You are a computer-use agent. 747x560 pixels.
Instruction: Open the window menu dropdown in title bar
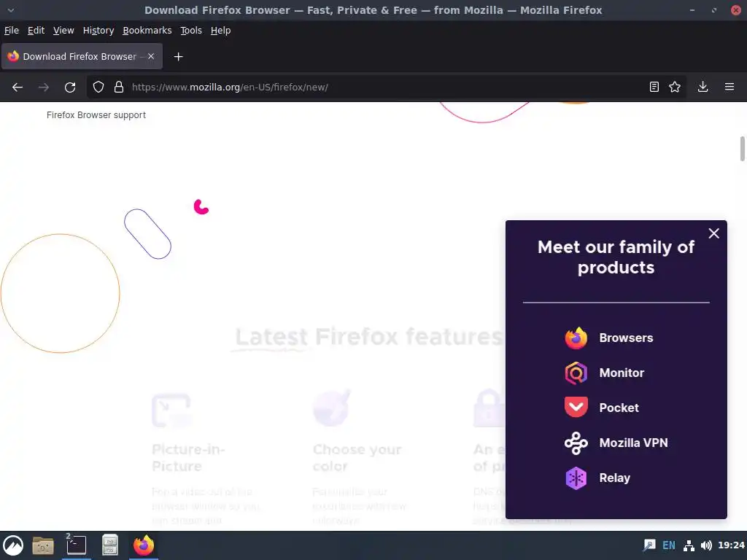click(x=11, y=10)
